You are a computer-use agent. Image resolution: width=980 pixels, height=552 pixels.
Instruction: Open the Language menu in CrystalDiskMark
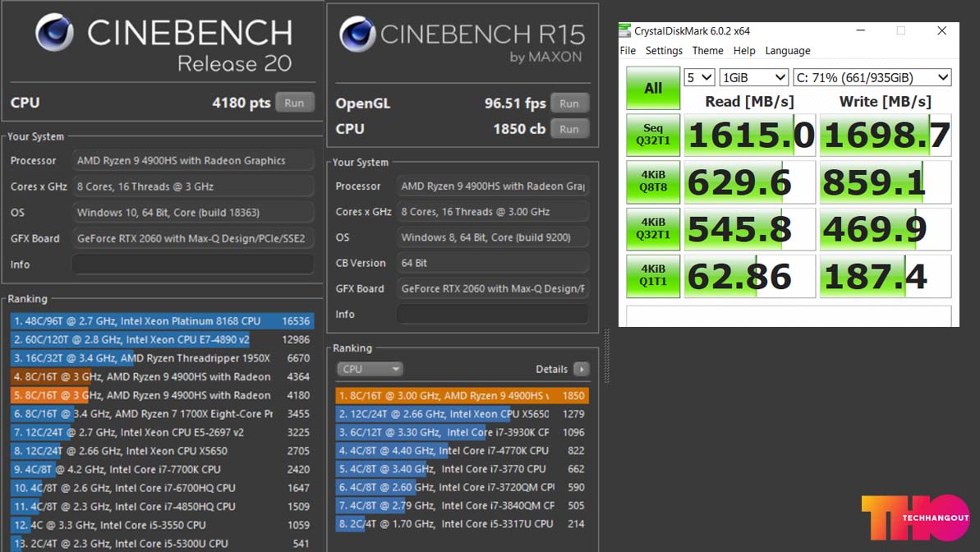pos(788,51)
